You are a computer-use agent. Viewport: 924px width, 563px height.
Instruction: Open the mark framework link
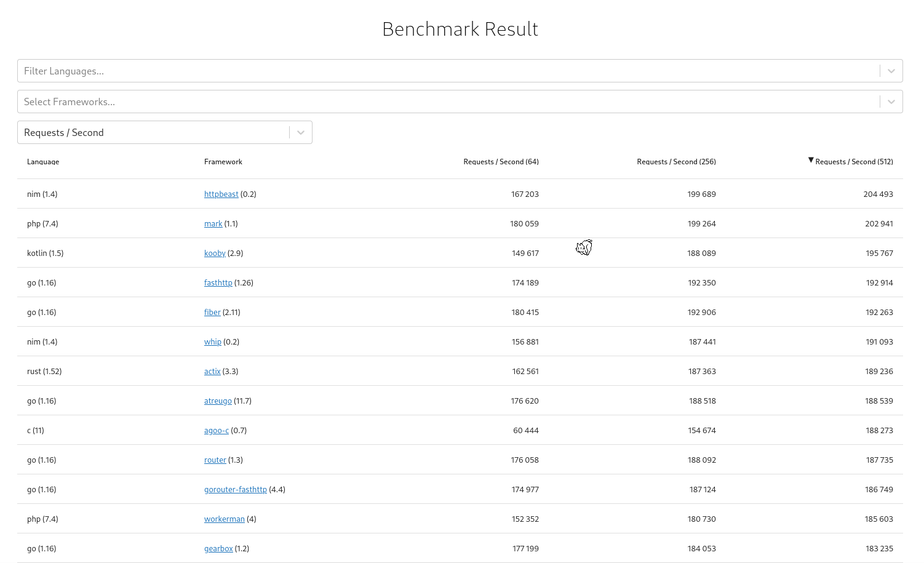click(x=213, y=223)
